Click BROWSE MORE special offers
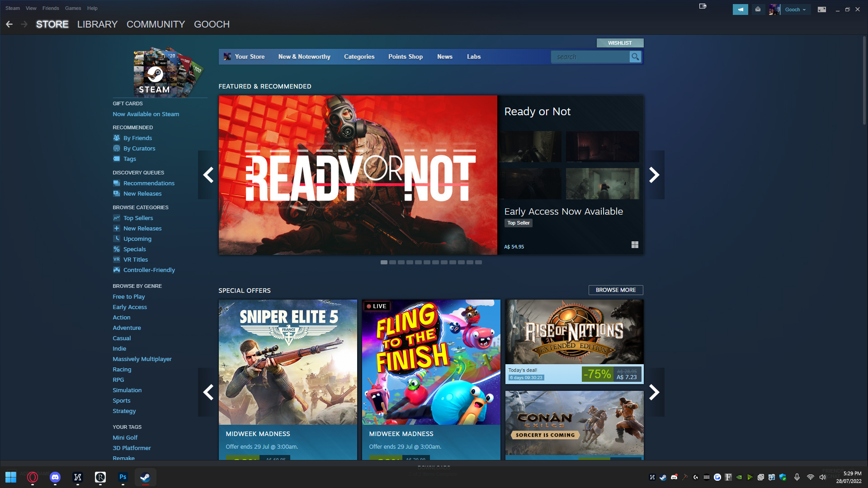This screenshot has width=868, height=488. [615, 290]
